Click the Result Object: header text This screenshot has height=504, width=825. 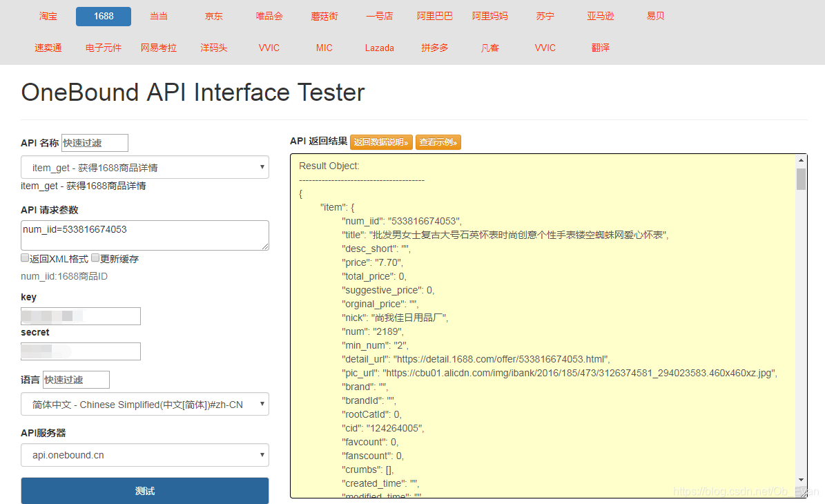[329, 166]
